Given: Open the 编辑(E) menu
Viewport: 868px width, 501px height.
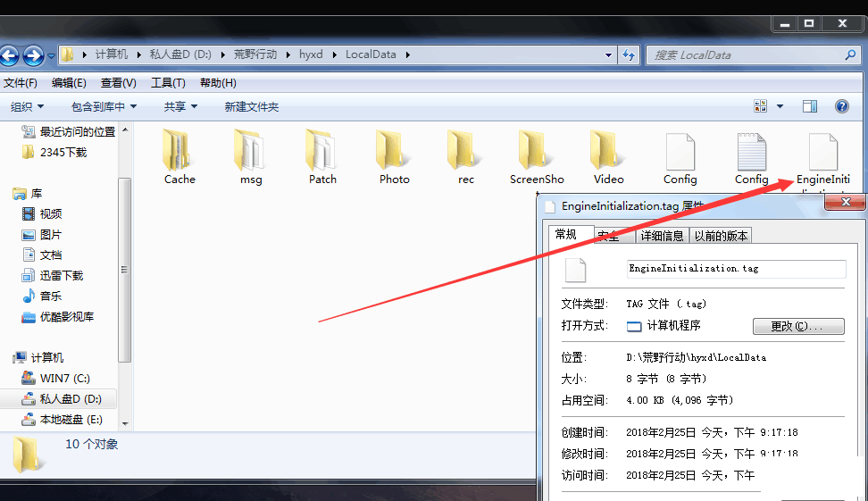Looking at the screenshot, I should pyautogui.click(x=69, y=83).
